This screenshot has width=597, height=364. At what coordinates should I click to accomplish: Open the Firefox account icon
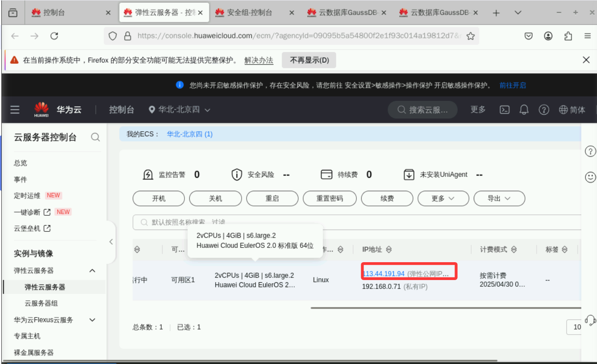click(548, 36)
